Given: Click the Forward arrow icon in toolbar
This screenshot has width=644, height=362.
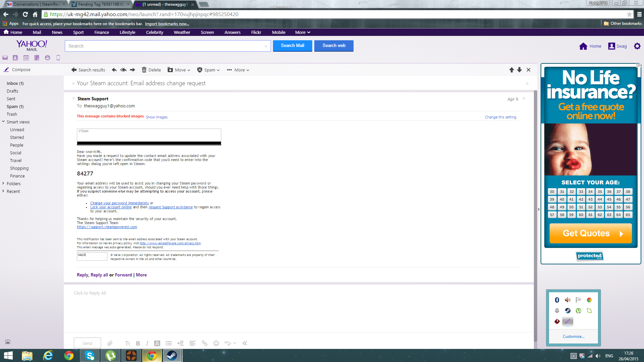Looking at the screenshot, I should pos(133,70).
